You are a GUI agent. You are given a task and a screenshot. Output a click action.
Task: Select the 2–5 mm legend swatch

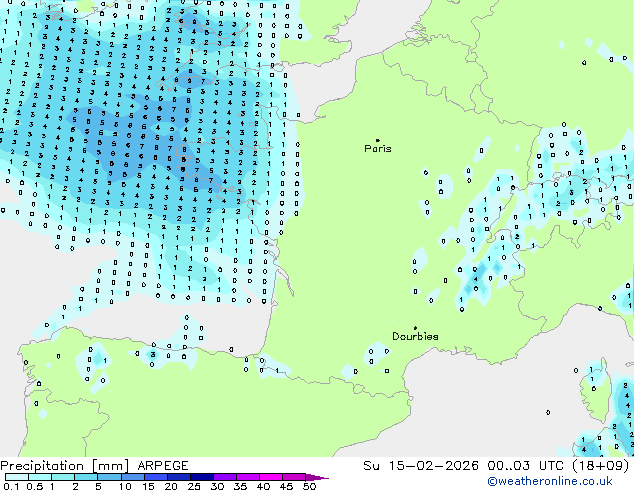(86, 477)
